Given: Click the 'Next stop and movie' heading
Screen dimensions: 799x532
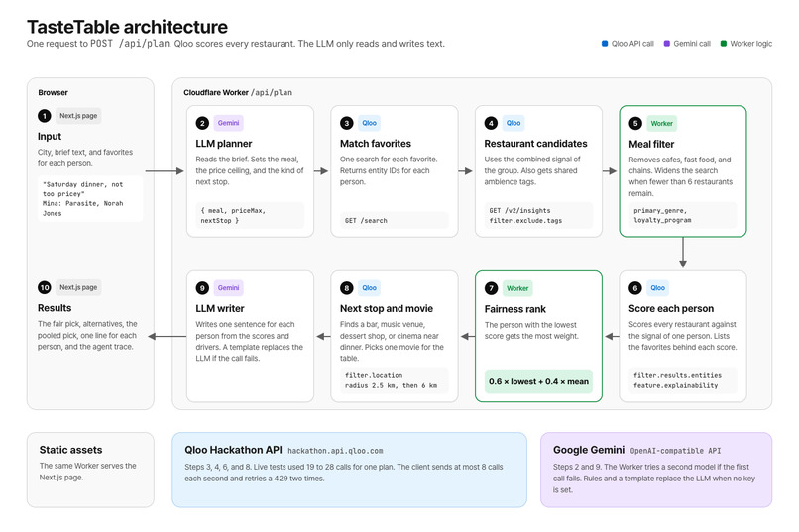Looking at the screenshot, I should click(x=387, y=308).
